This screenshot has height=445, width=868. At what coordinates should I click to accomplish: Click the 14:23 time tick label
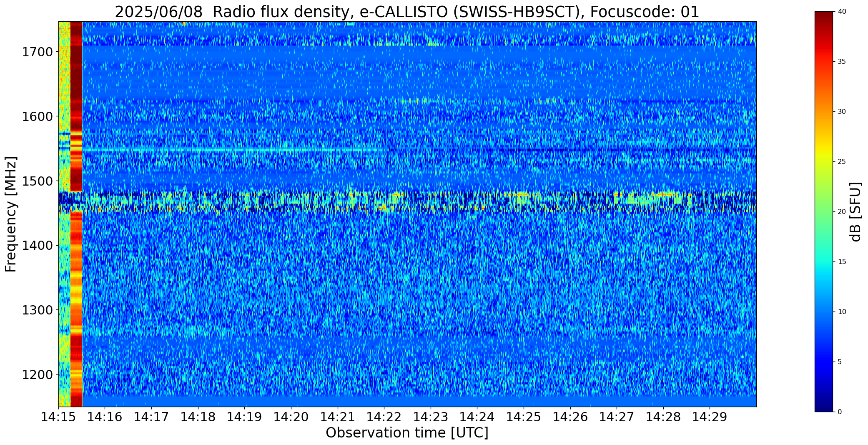point(431,417)
